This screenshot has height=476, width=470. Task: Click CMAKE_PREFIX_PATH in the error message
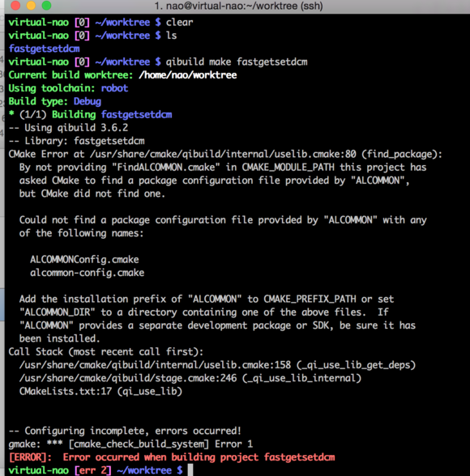(x=310, y=299)
